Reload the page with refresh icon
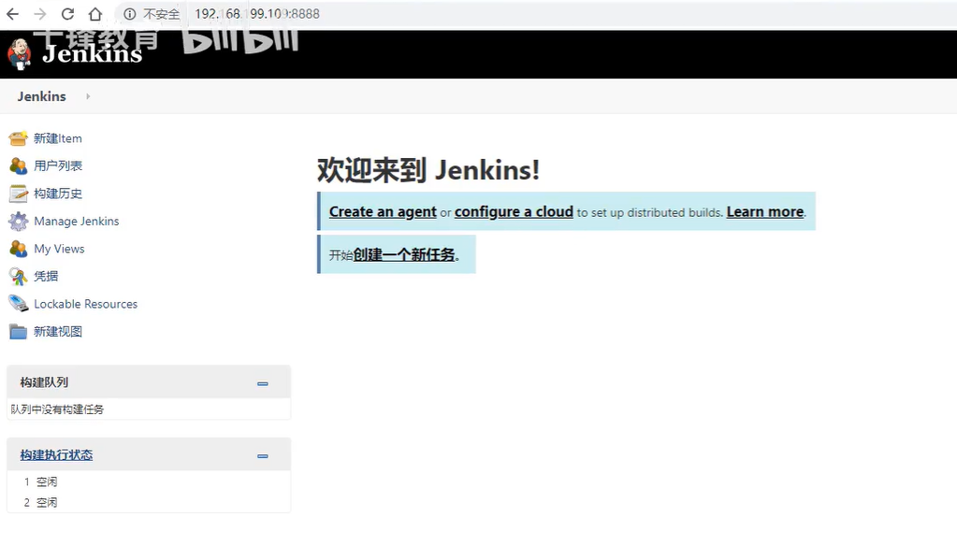957x560 pixels. 67,13
